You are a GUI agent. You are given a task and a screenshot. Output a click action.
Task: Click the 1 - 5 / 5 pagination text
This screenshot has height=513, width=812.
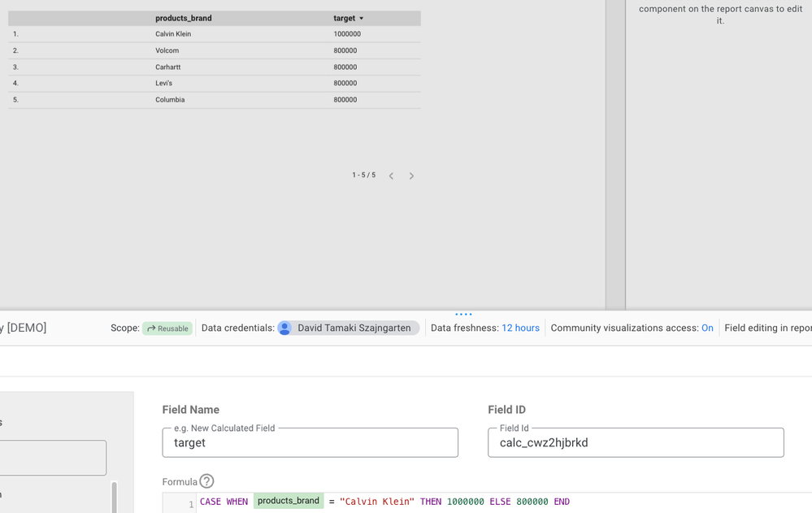[364, 175]
